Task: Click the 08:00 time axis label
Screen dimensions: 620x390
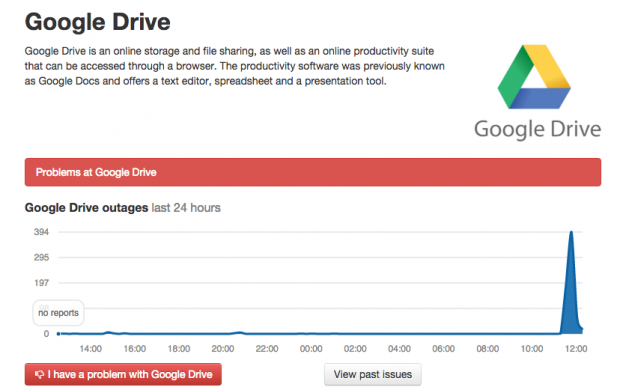Action: tap(488, 349)
